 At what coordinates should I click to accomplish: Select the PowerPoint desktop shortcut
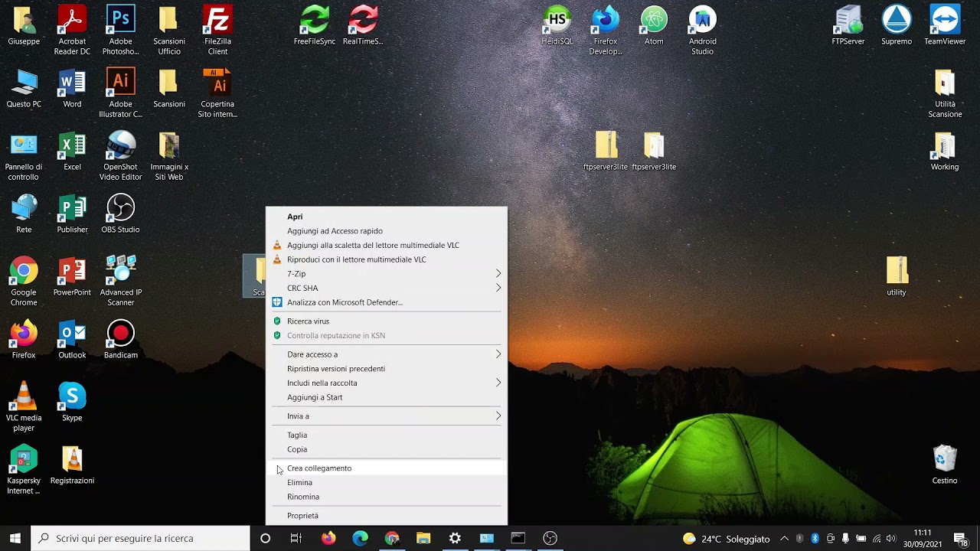pyautogui.click(x=72, y=276)
